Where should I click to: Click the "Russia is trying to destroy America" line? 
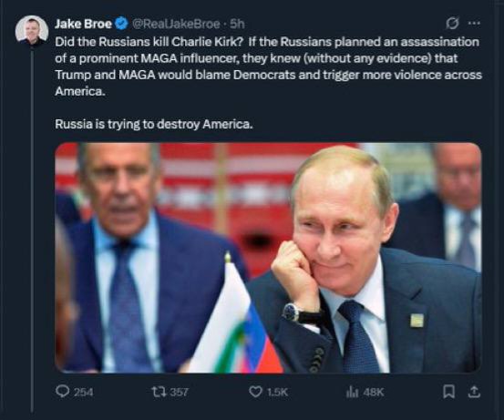pyautogui.click(x=154, y=124)
